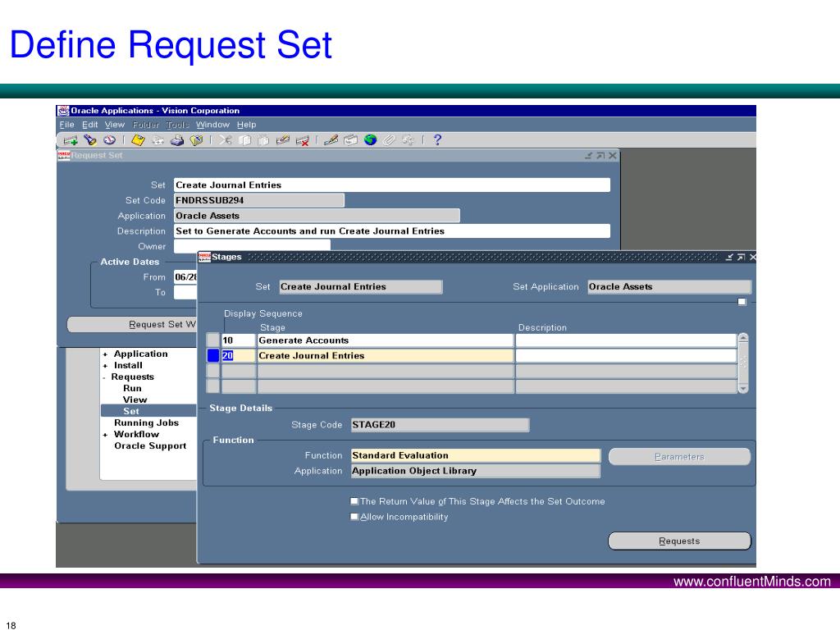Click the Create Journal Entries stage cell
Image resolution: width=840 pixels, height=630 pixels.
(x=386, y=356)
